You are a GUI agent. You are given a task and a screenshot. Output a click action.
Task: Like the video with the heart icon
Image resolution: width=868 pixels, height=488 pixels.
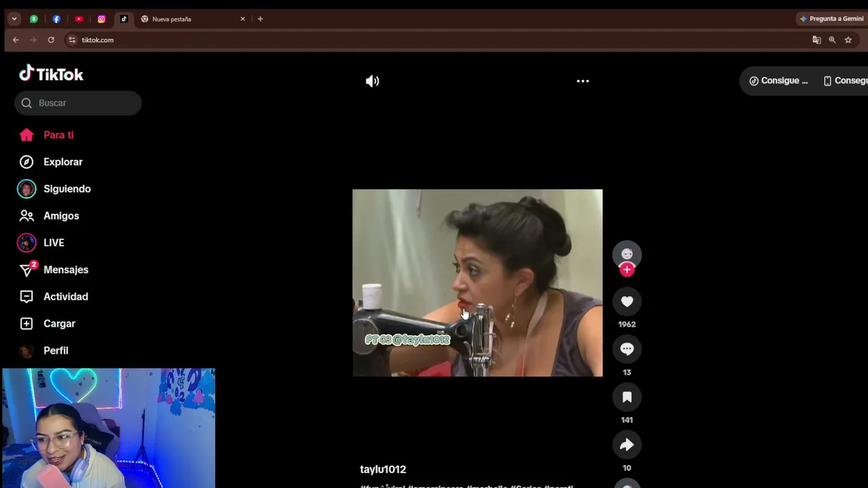pyautogui.click(x=627, y=302)
